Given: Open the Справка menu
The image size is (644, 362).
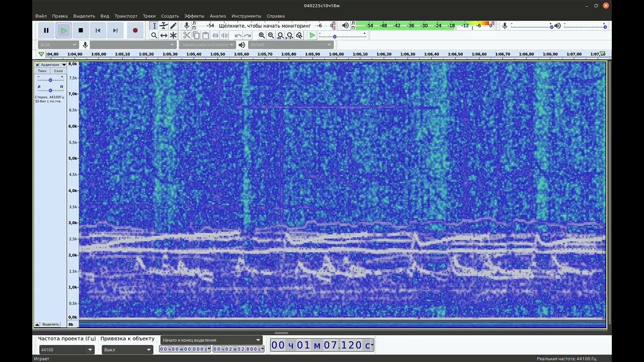Looking at the screenshot, I should pyautogui.click(x=276, y=16).
